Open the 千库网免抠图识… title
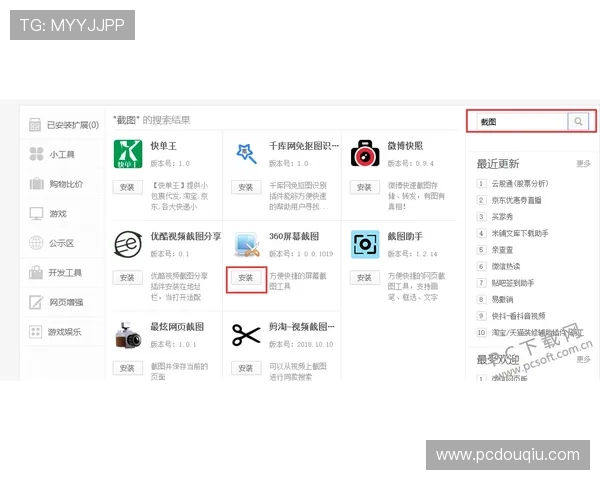Image resolution: width=600 pixels, height=480 pixels. [304, 146]
